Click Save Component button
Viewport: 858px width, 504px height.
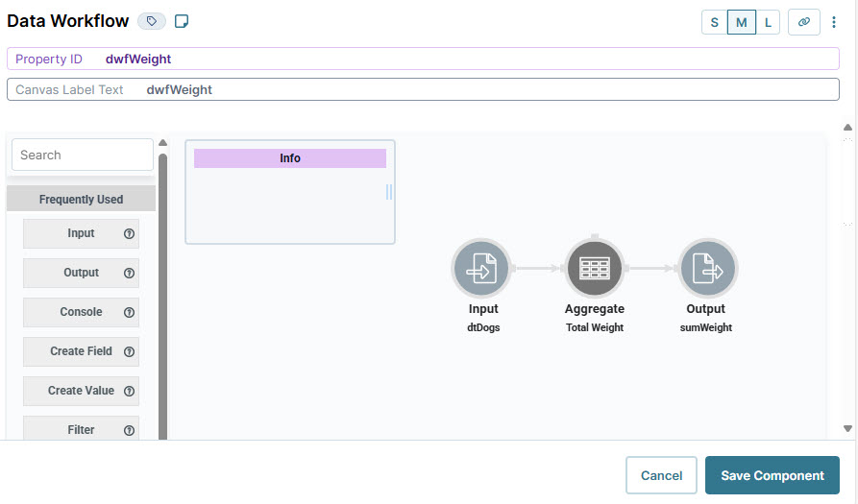(772, 475)
